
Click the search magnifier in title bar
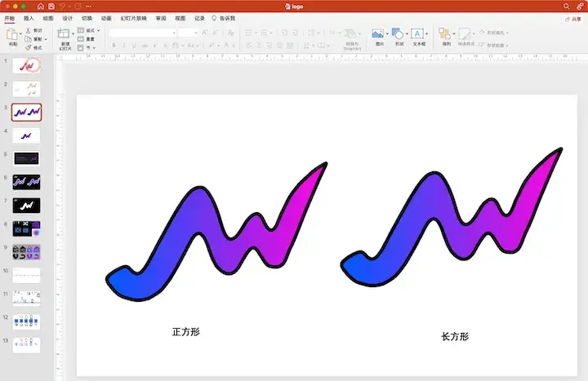coord(566,7)
